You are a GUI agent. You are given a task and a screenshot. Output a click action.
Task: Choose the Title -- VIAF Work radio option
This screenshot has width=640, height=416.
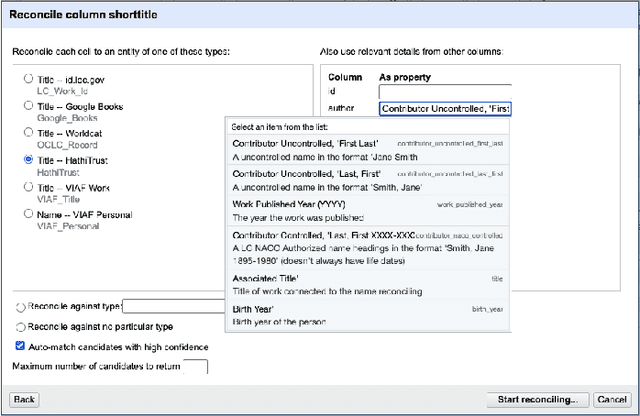tap(28, 187)
